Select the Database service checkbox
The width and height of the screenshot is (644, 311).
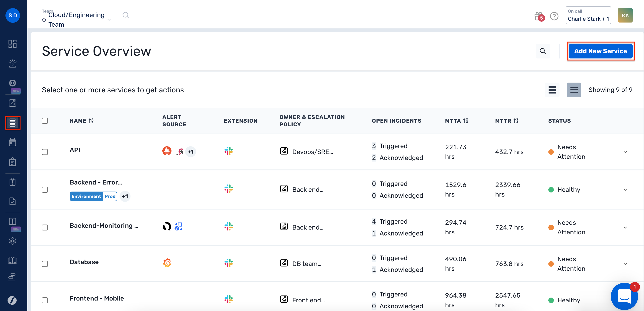(x=45, y=264)
